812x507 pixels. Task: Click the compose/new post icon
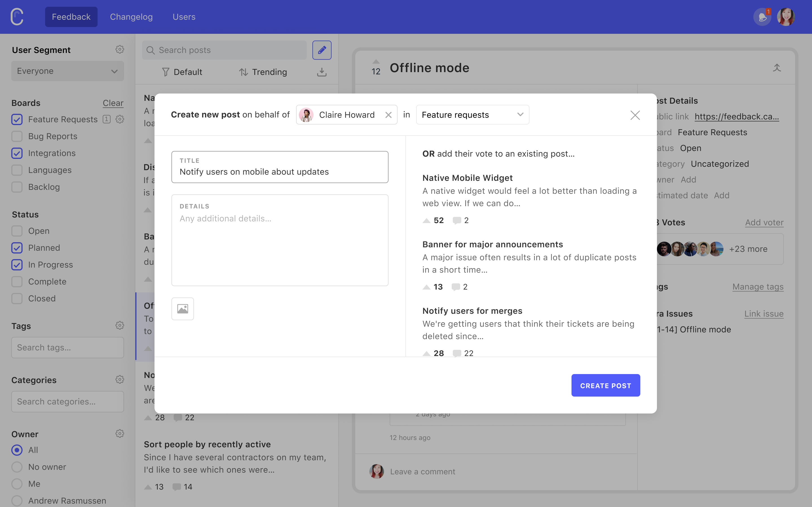[322, 50]
